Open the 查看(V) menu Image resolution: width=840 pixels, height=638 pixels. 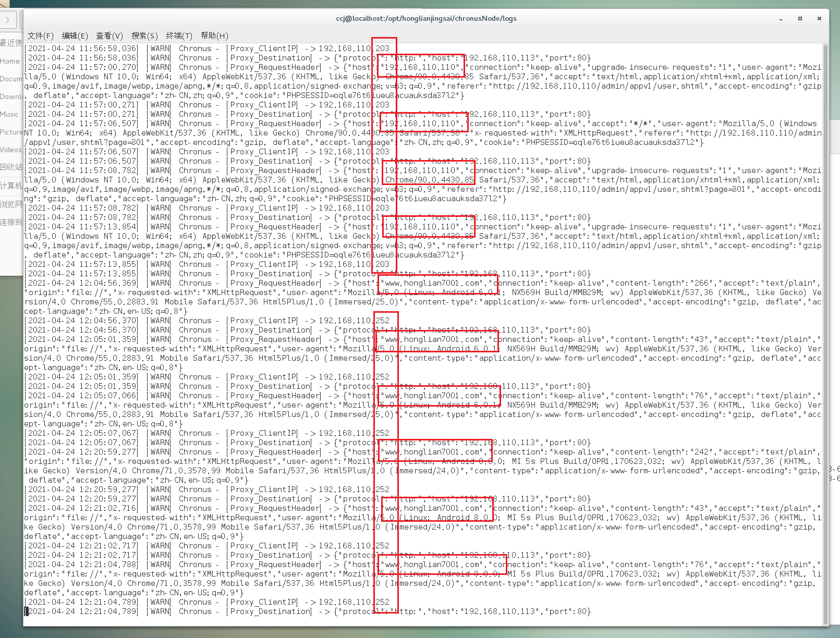pos(109,35)
